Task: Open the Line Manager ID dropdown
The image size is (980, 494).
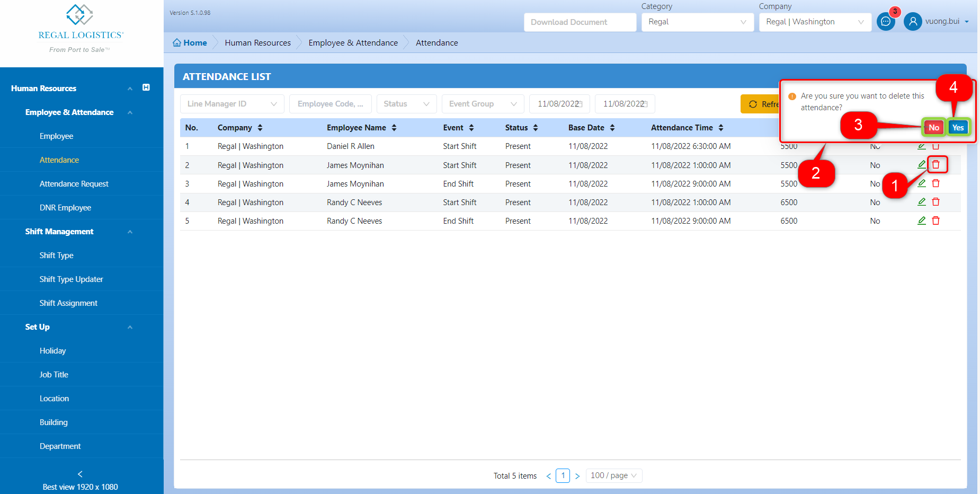Action: coord(232,104)
